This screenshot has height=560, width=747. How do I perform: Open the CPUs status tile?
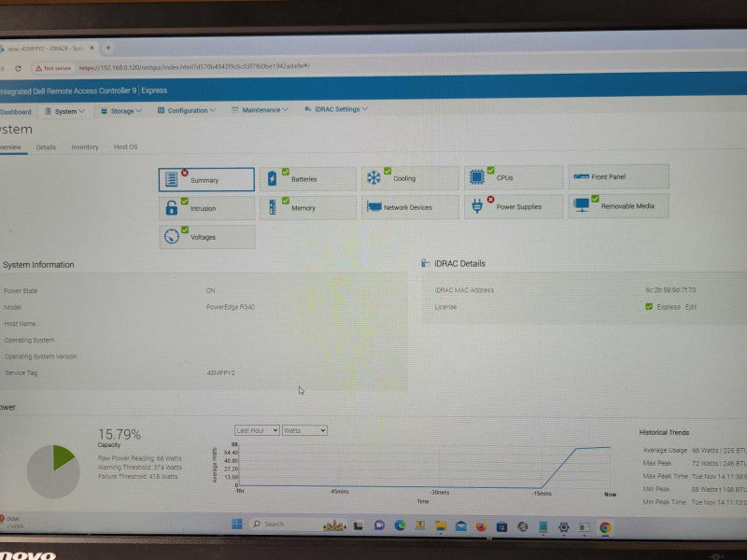point(514,177)
